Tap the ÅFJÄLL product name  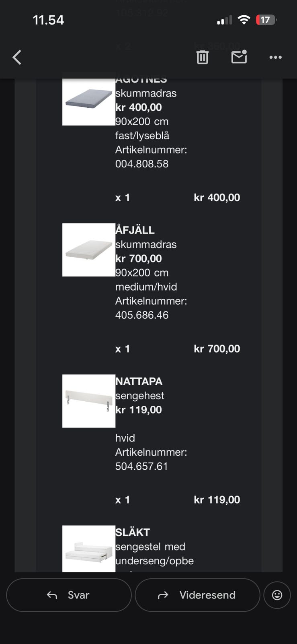coord(135,230)
